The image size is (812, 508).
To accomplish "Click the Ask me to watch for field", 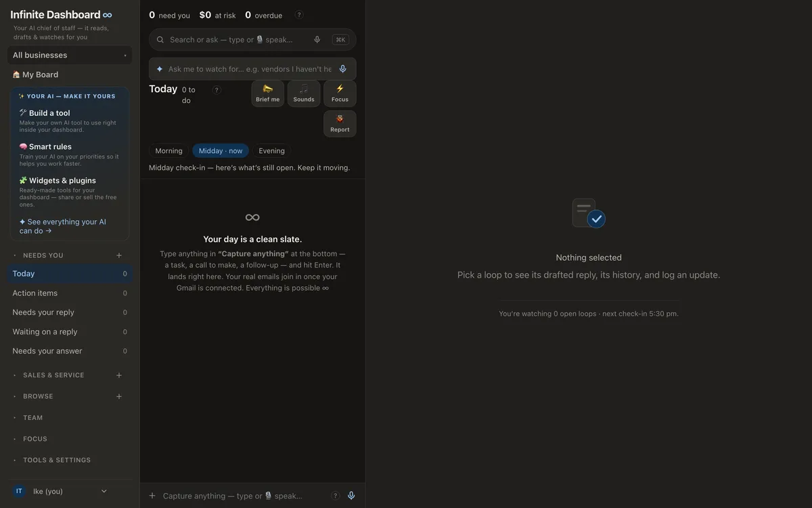I will point(252,69).
